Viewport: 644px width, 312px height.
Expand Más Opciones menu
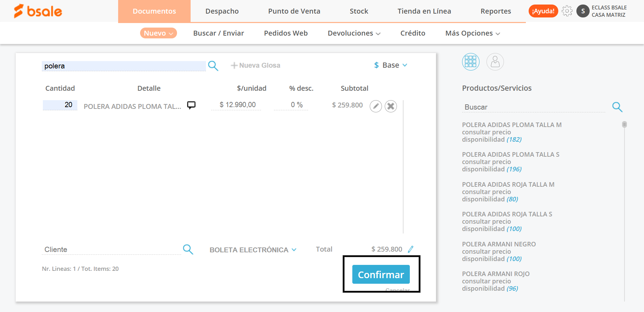[473, 33]
